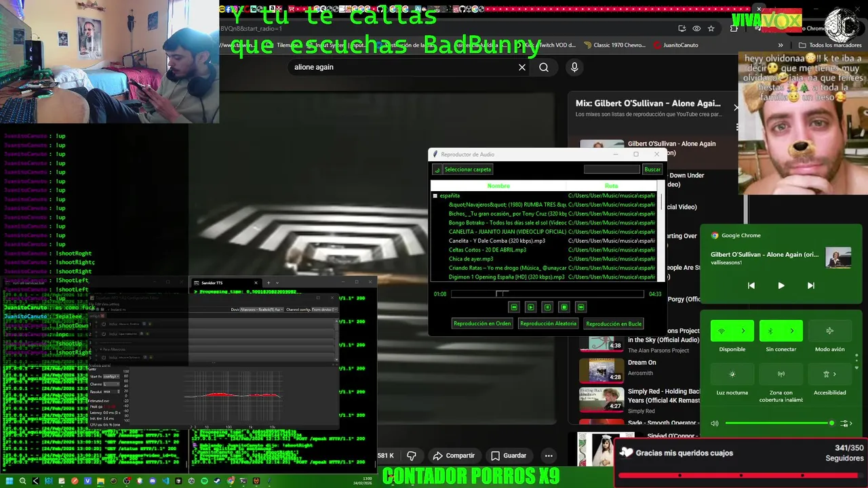Toggle the Bluetooth quick setting
Screen dimensions: 868x488
(x=770, y=331)
